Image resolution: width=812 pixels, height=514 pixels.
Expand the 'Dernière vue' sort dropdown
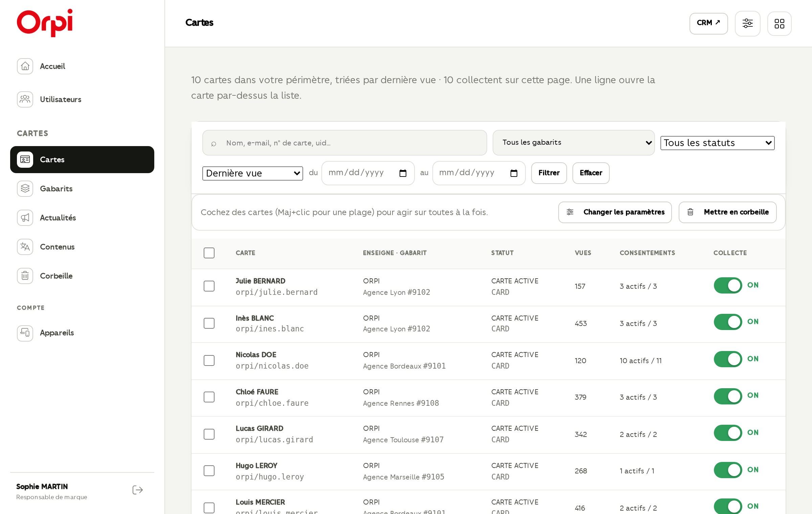pos(252,173)
